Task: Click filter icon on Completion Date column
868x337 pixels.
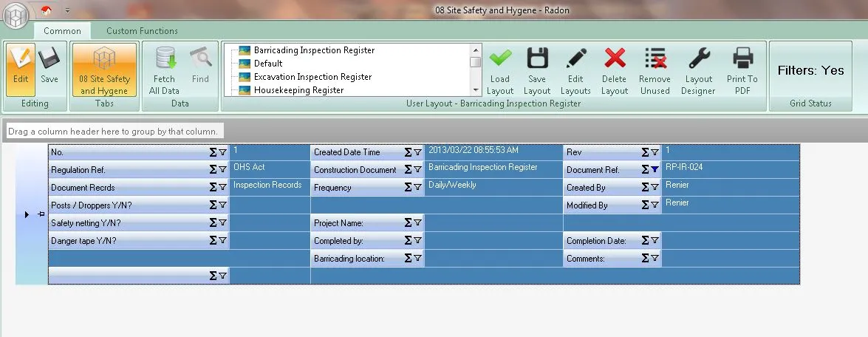Action: (x=655, y=240)
